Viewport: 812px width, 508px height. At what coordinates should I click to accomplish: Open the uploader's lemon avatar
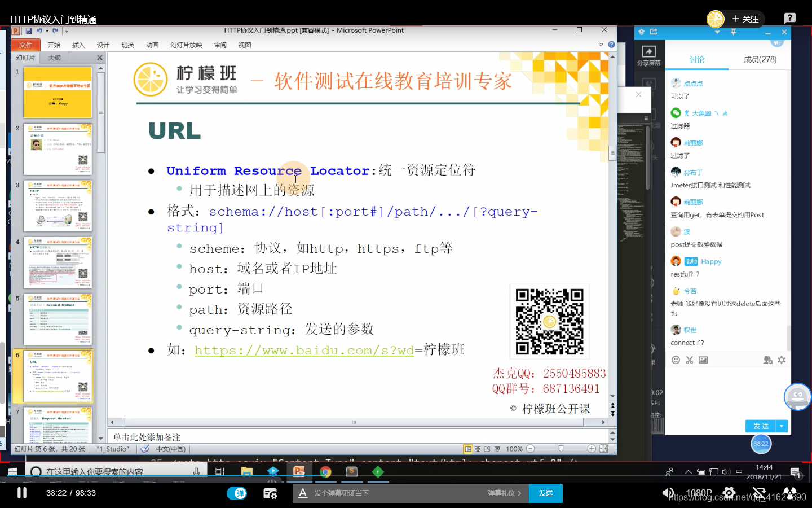pos(716,19)
